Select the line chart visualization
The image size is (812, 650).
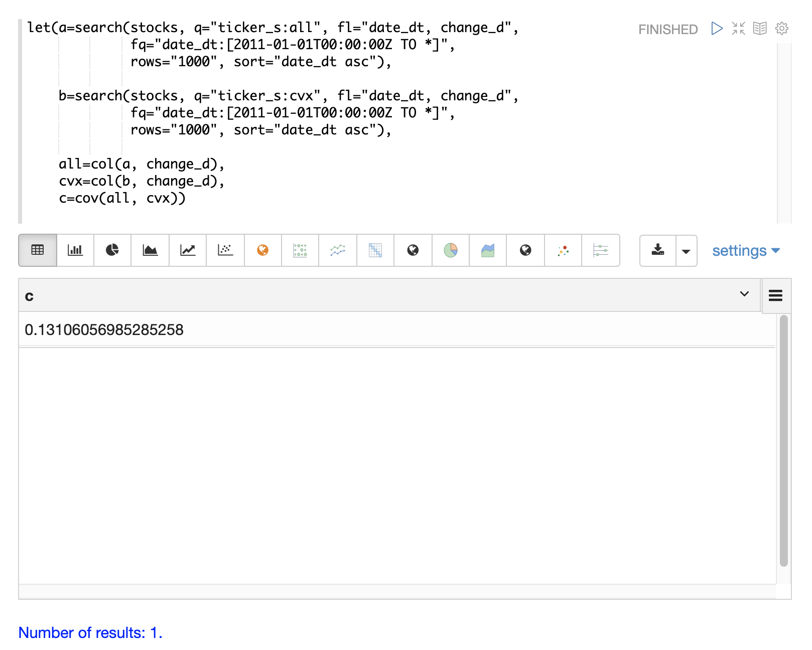(x=188, y=250)
